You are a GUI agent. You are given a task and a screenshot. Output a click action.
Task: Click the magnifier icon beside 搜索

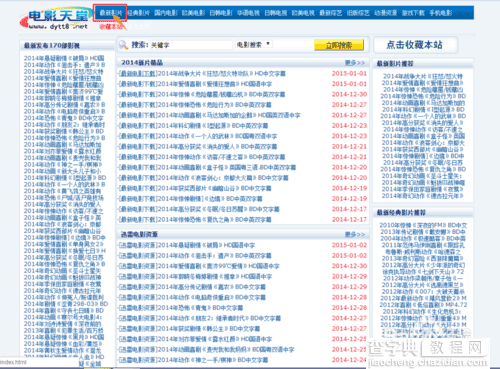tap(123, 45)
